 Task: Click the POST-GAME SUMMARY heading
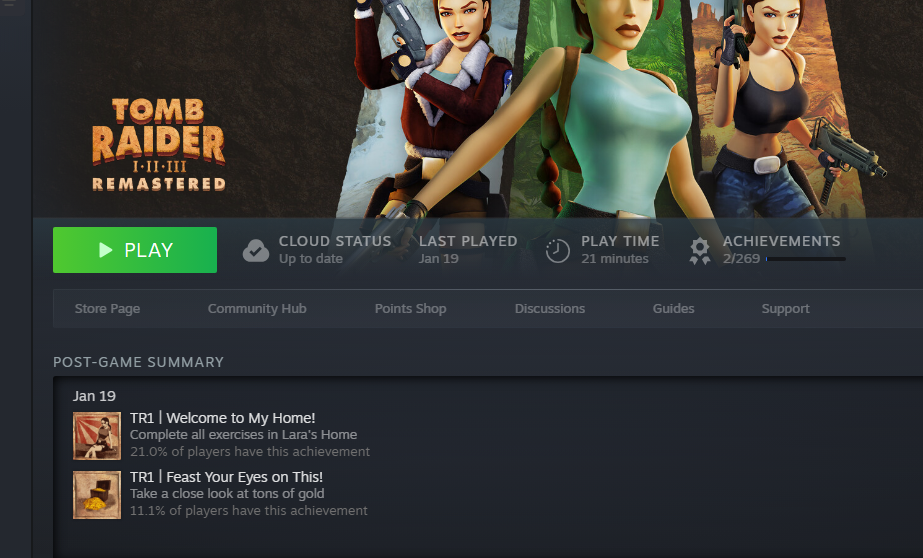tap(138, 362)
